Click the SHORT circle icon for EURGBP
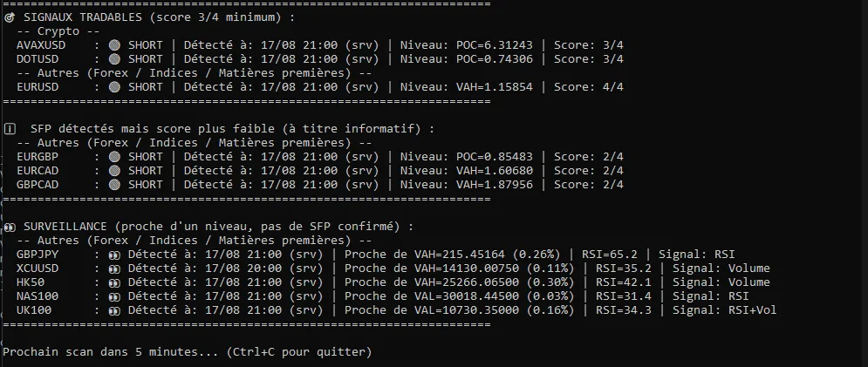The image size is (868, 367). coord(114,157)
